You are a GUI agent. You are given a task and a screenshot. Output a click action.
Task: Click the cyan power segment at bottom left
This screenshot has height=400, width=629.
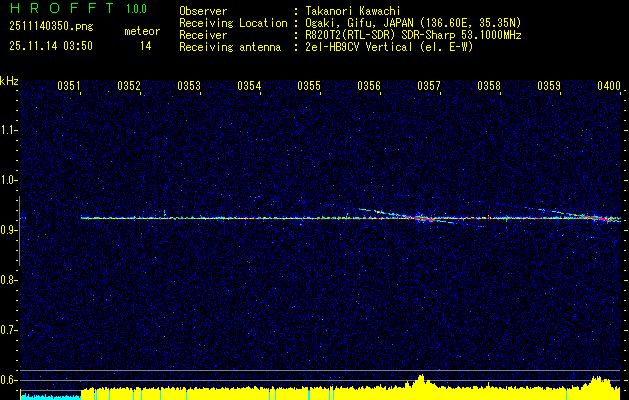pyautogui.click(x=51, y=396)
